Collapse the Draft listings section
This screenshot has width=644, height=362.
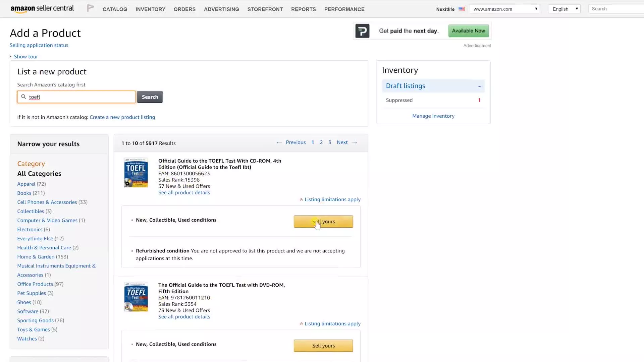pos(479,86)
